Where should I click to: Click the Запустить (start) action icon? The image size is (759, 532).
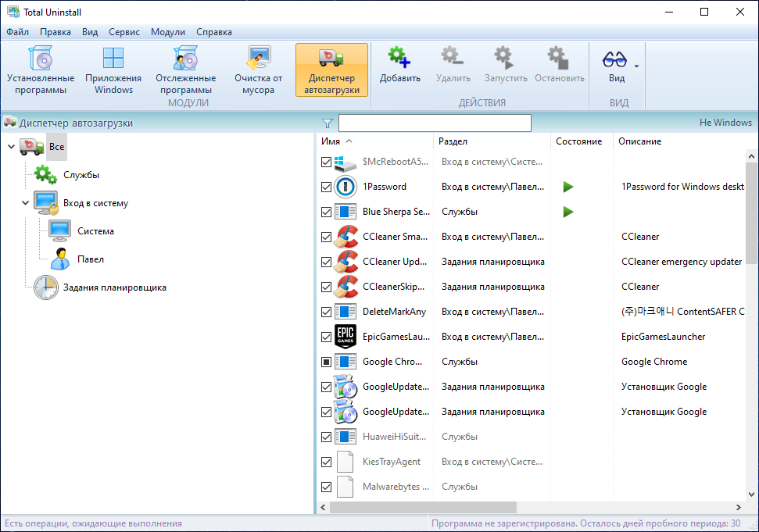[505, 58]
